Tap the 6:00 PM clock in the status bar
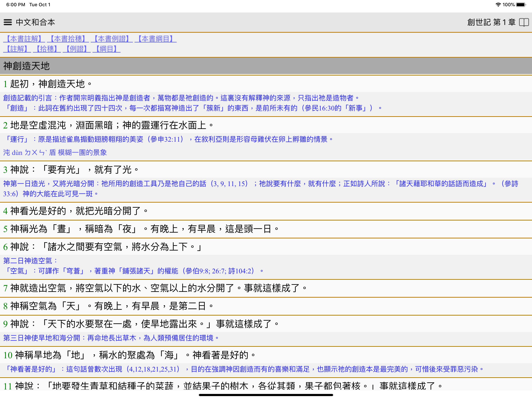 (16, 4)
